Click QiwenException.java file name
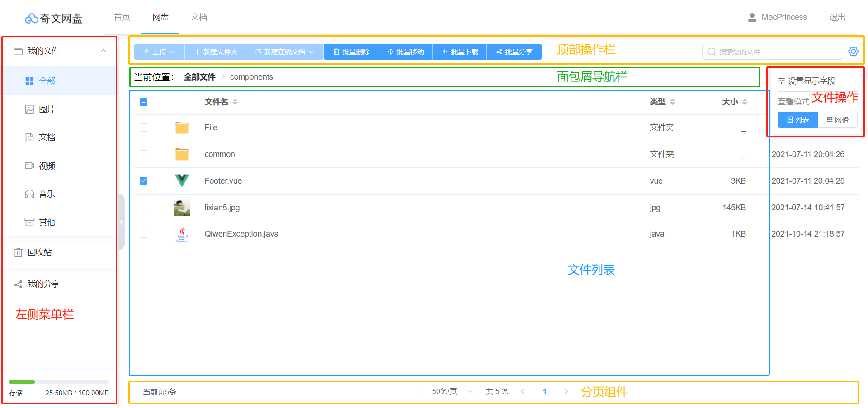The image size is (868, 408). click(241, 234)
